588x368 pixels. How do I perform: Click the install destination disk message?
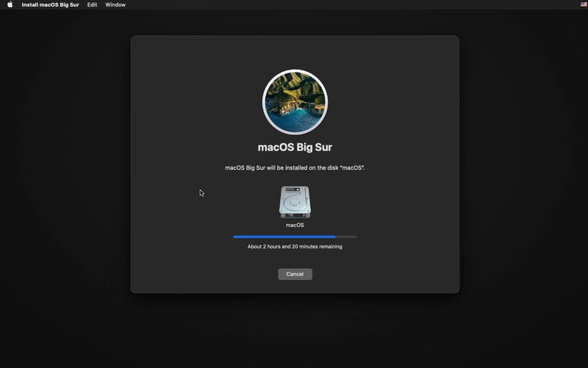295,168
